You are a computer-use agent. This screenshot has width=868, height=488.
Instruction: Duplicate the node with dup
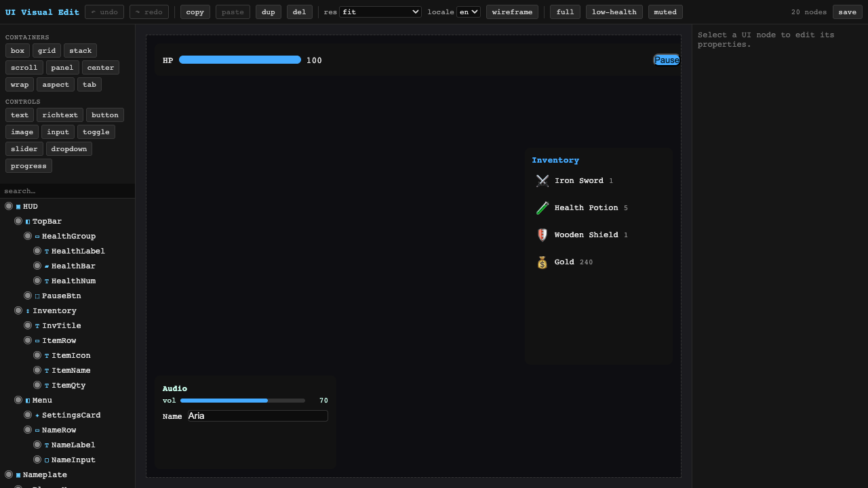click(269, 12)
